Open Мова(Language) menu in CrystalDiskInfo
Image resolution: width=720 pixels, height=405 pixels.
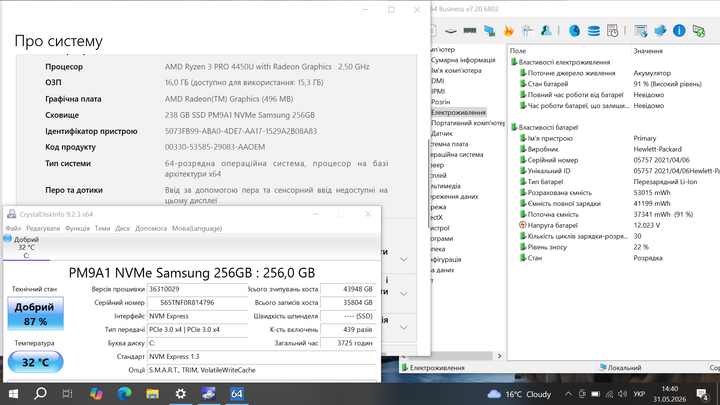(x=197, y=228)
